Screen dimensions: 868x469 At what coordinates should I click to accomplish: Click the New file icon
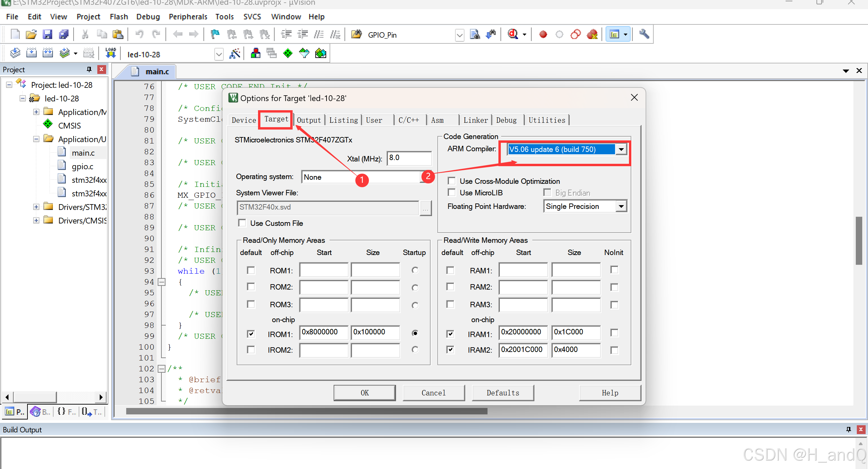(x=15, y=34)
